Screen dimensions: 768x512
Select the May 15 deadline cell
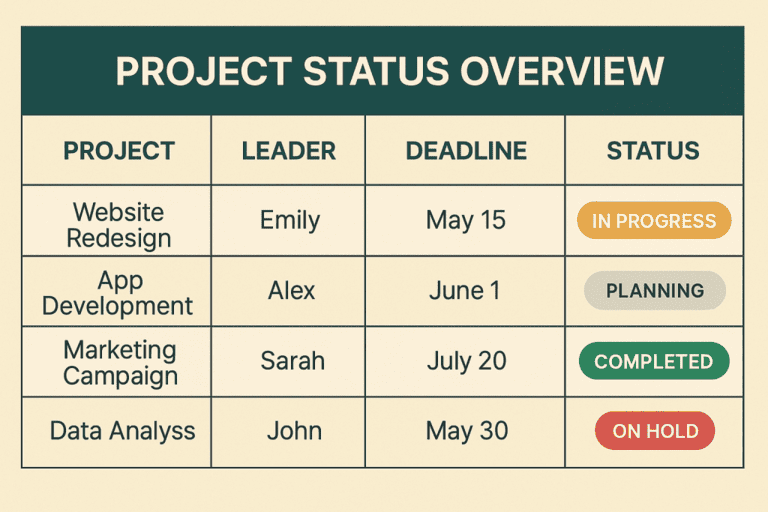(x=465, y=220)
